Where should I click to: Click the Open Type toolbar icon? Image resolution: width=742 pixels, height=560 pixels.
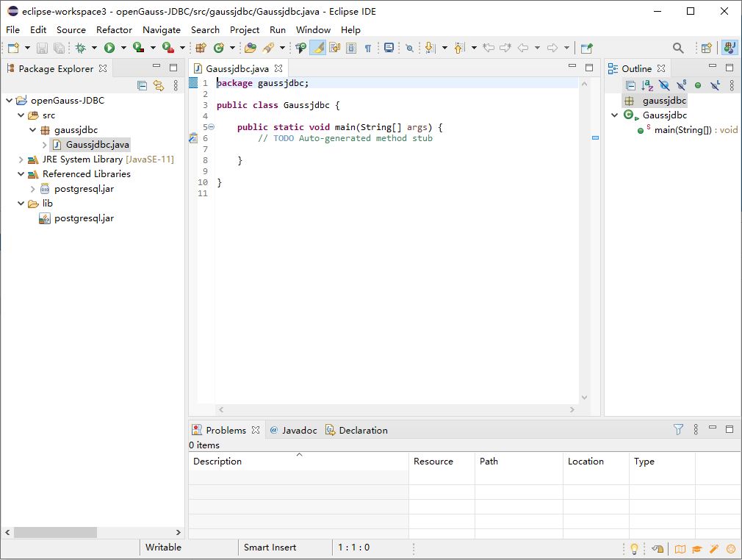click(250, 48)
